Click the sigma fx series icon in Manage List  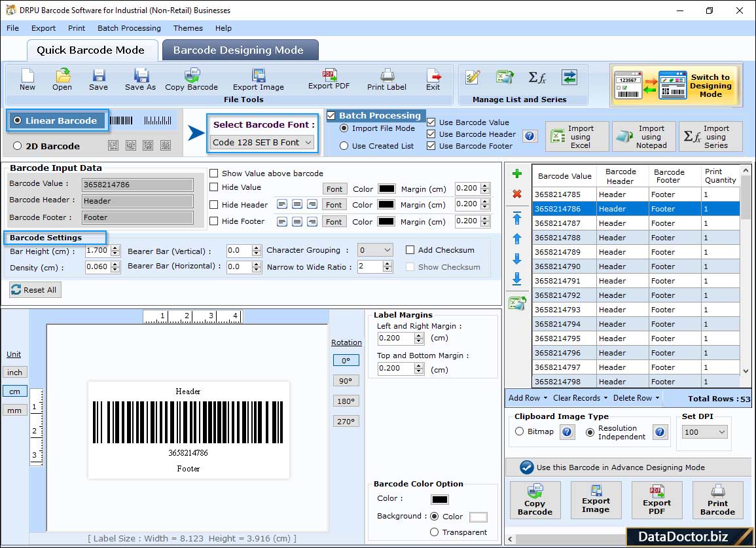click(537, 77)
